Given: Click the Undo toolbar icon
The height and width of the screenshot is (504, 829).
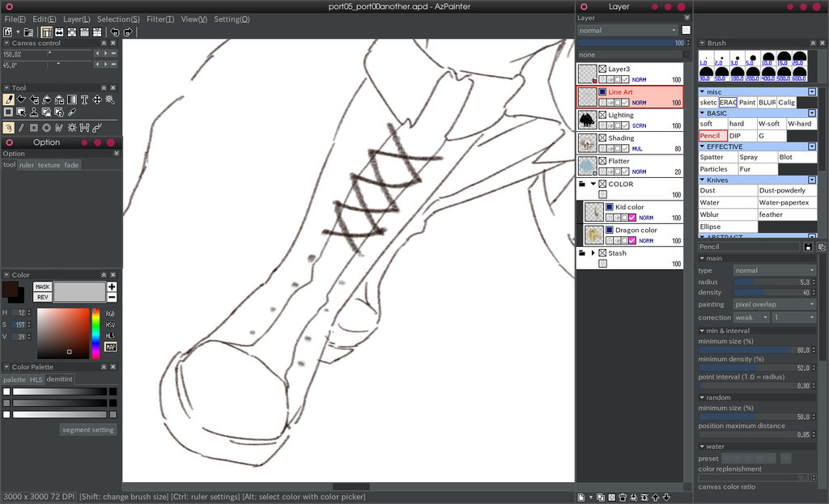Looking at the screenshot, I should tap(115, 32).
